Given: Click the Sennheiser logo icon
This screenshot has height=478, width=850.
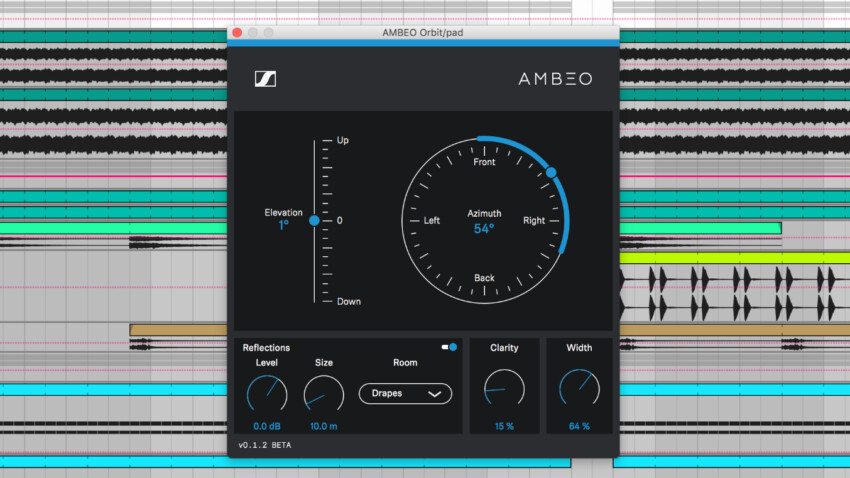Looking at the screenshot, I should (265, 79).
